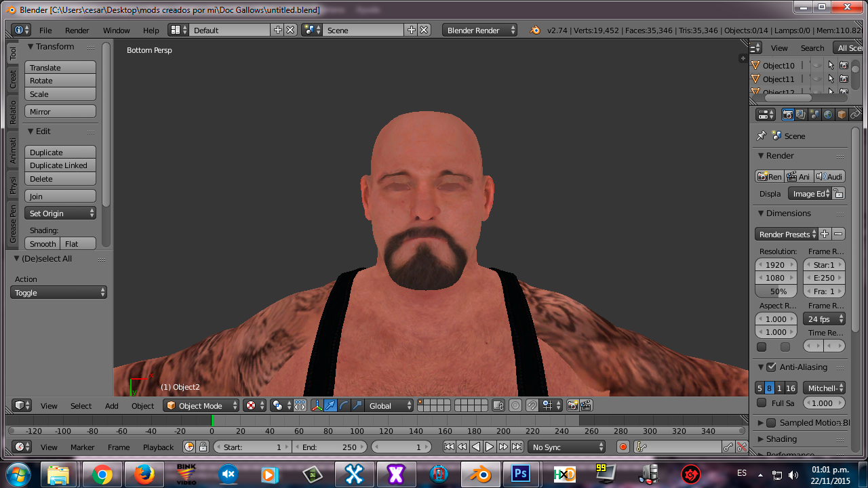
Task: Open the Window menu
Action: point(116,30)
